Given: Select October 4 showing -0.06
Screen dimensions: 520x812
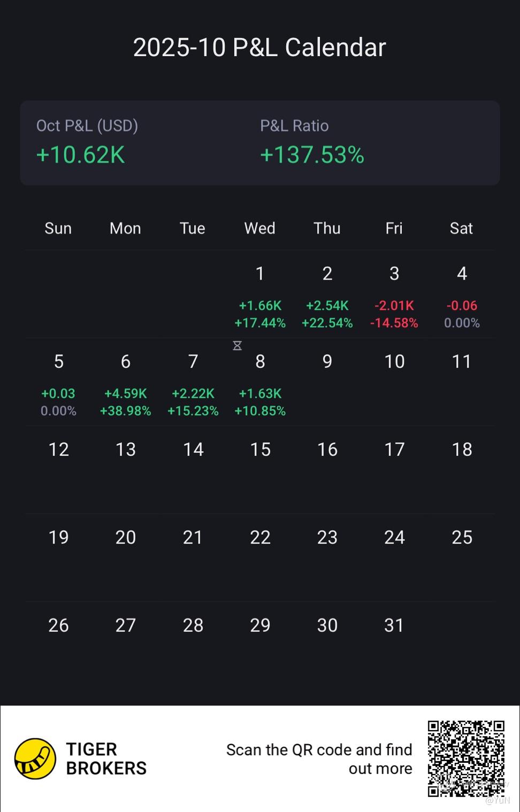Looking at the screenshot, I should [462, 297].
